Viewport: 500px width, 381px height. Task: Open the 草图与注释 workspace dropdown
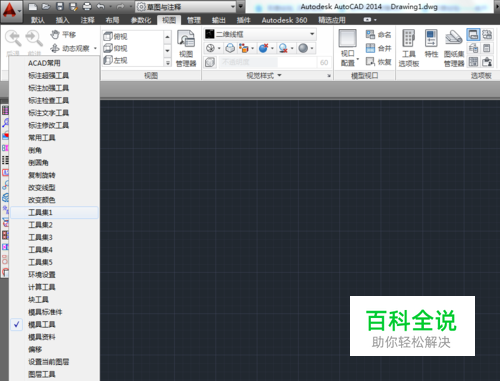point(186,6)
